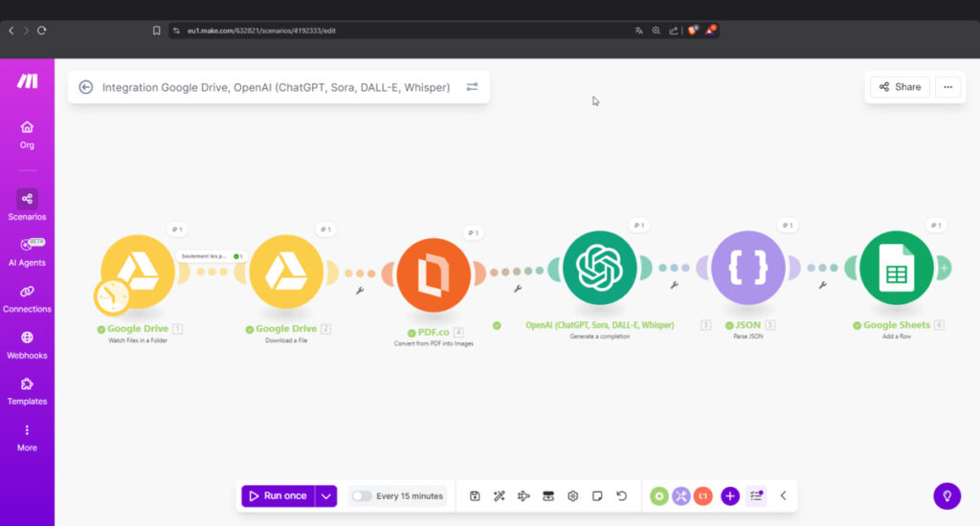
Task: Save the scenario with the disk icon
Action: tap(475, 495)
